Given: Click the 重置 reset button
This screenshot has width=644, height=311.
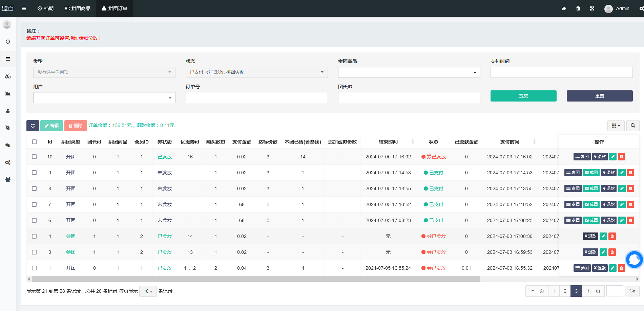Looking at the screenshot, I should 599,96.
